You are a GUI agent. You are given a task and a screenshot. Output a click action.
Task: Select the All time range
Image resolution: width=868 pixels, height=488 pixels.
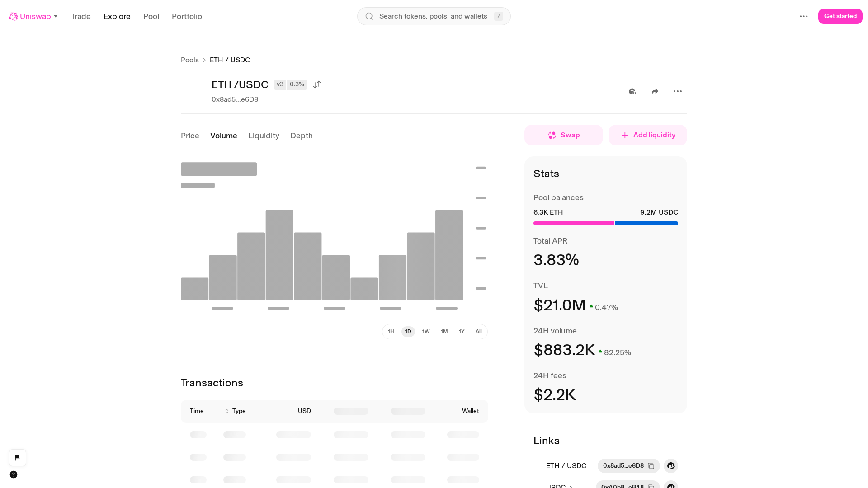[x=479, y=332]
